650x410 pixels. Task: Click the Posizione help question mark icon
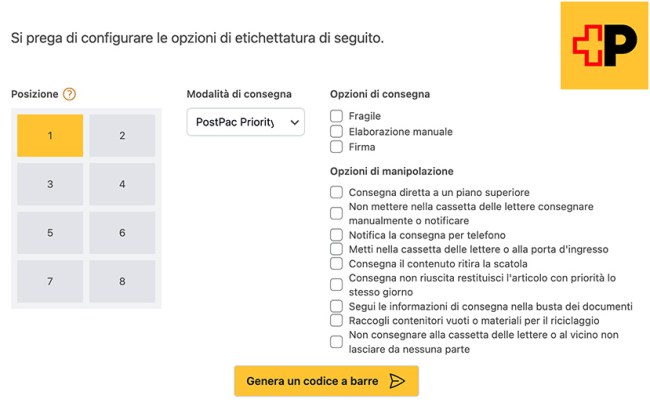pos(69,94)
